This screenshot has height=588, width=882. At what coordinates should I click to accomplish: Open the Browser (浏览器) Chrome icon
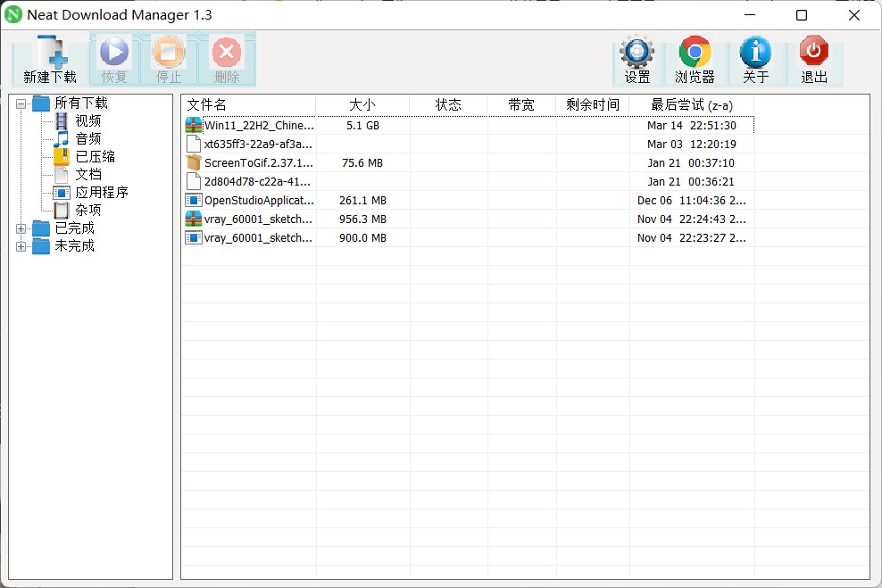[695, 52]
